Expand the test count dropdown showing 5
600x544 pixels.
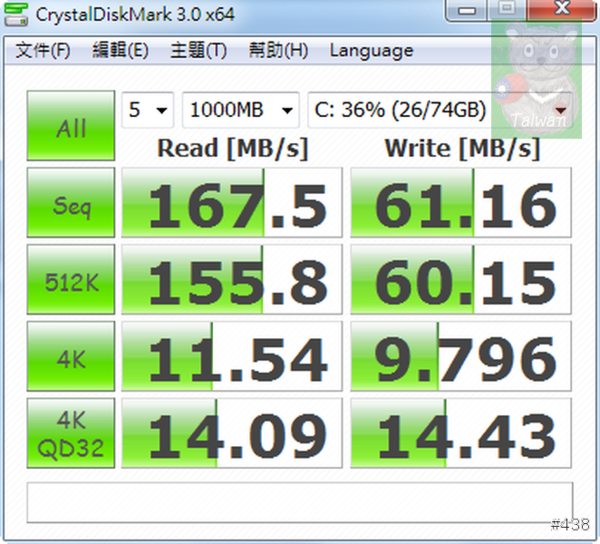coord(148,110)
